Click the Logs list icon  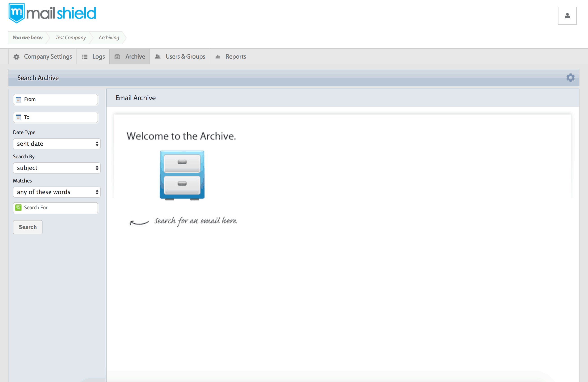[x=85, y=57]
